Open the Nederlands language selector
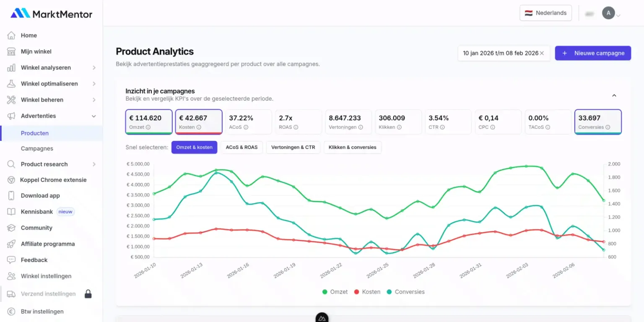This screenshot has width=644, height=322. coord(546,13)
